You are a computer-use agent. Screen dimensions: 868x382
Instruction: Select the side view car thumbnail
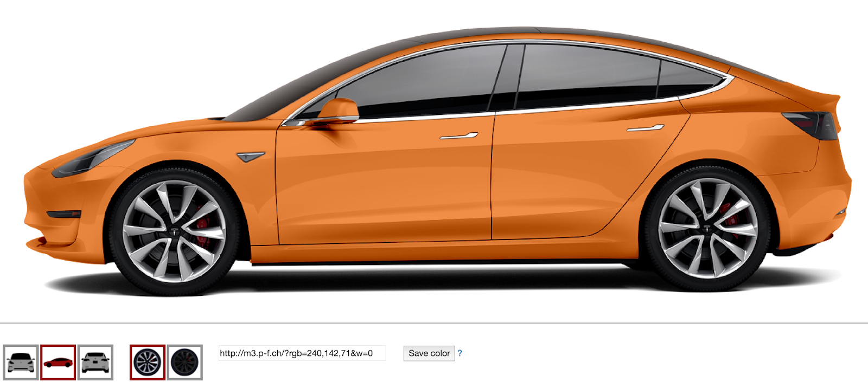tap(58, 362)
